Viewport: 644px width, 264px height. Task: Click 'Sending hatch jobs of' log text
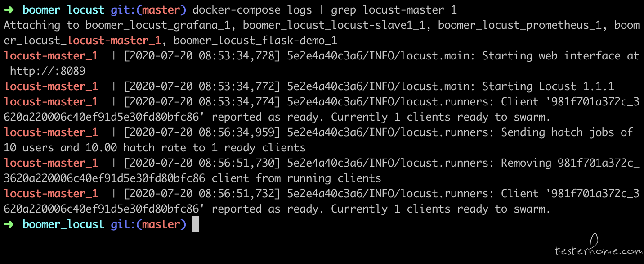coord(567,132)
